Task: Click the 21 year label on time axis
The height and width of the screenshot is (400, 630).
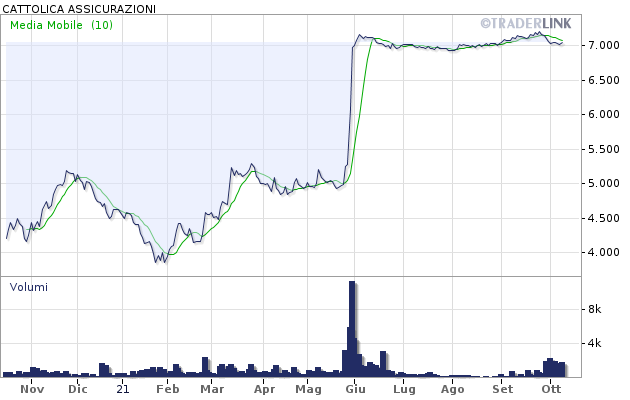Action: point(123,389)
